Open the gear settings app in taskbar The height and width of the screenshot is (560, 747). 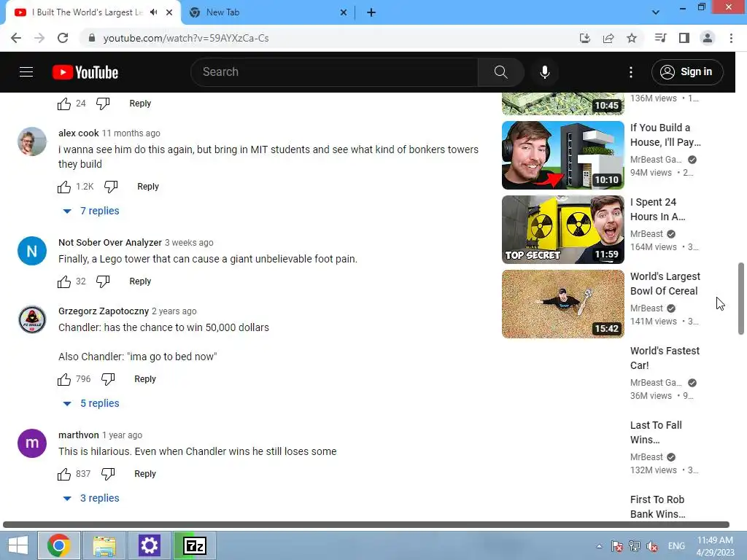pyautogui.click(x=149, y=545)
